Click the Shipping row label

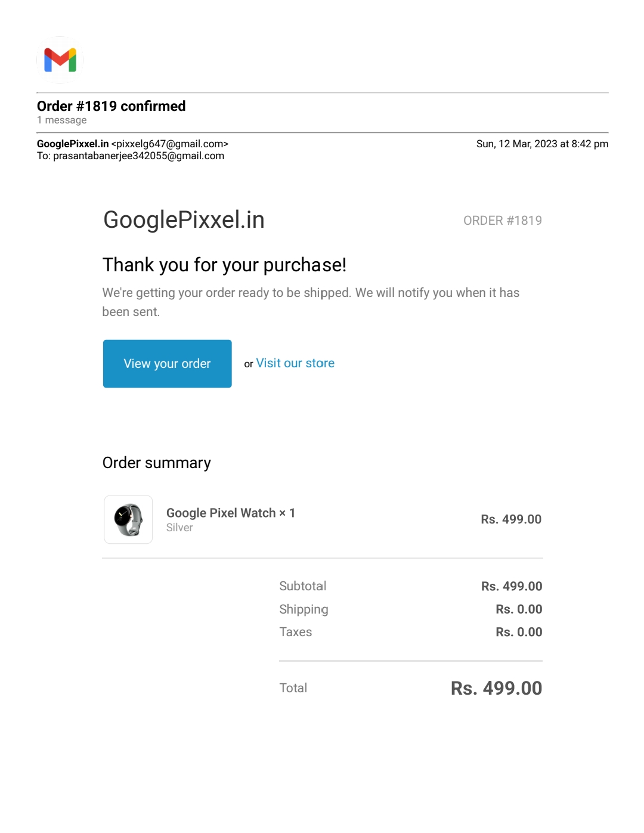[x=304, y=609]
